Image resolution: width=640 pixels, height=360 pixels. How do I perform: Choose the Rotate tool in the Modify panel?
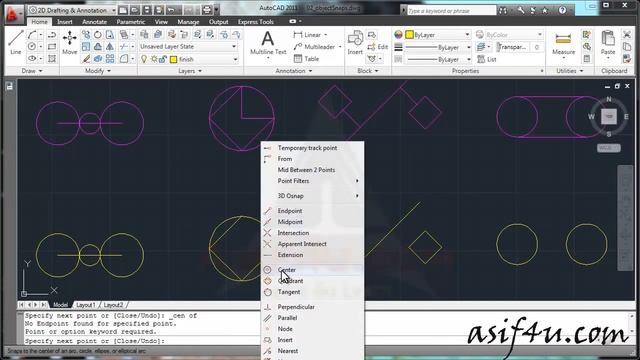pos(98,35)
